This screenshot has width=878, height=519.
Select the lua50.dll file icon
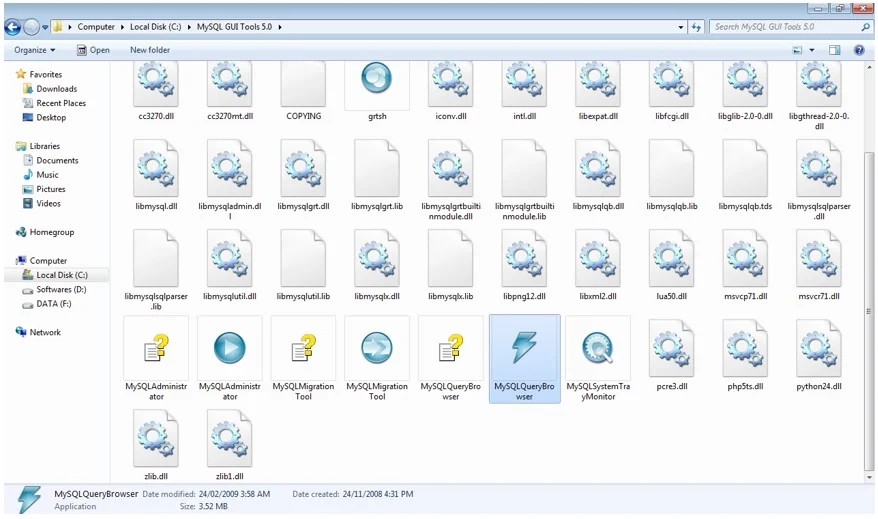click(671, 258)
